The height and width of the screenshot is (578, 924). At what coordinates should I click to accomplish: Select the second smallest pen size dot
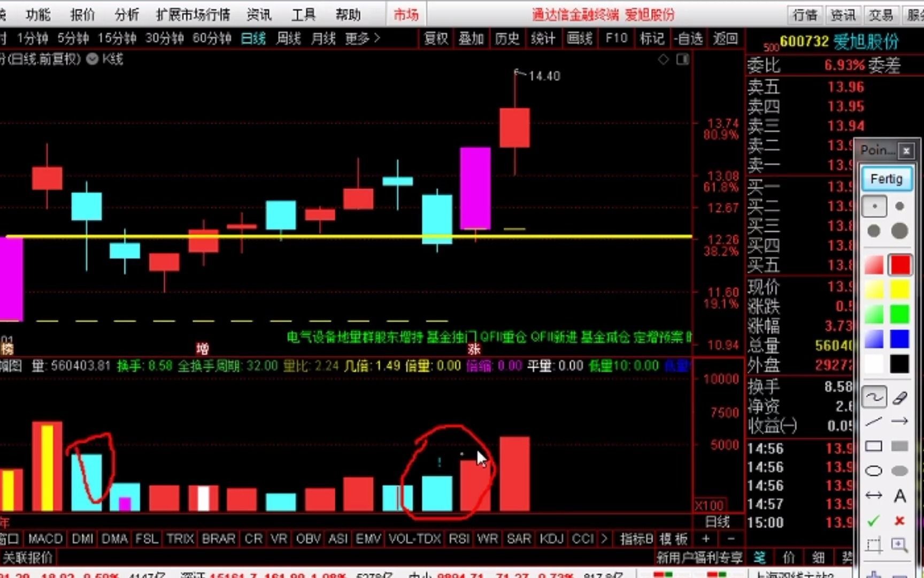(899, 206)
